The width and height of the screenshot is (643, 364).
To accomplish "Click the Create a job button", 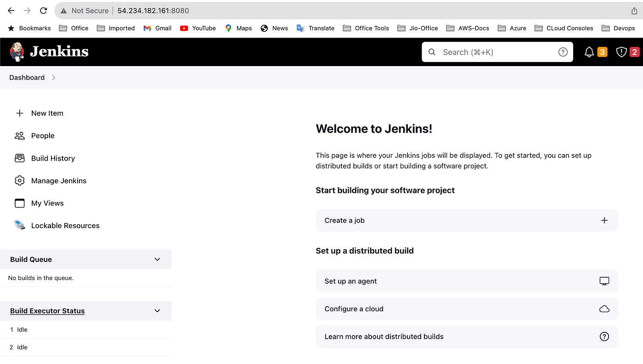I will tap(467, 220).
